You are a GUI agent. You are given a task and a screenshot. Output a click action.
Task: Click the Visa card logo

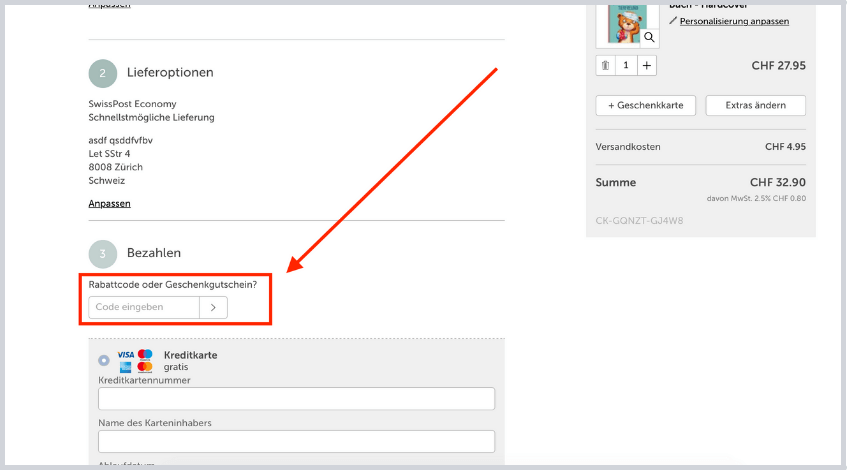pyautogui.click(x=125, y=355)
